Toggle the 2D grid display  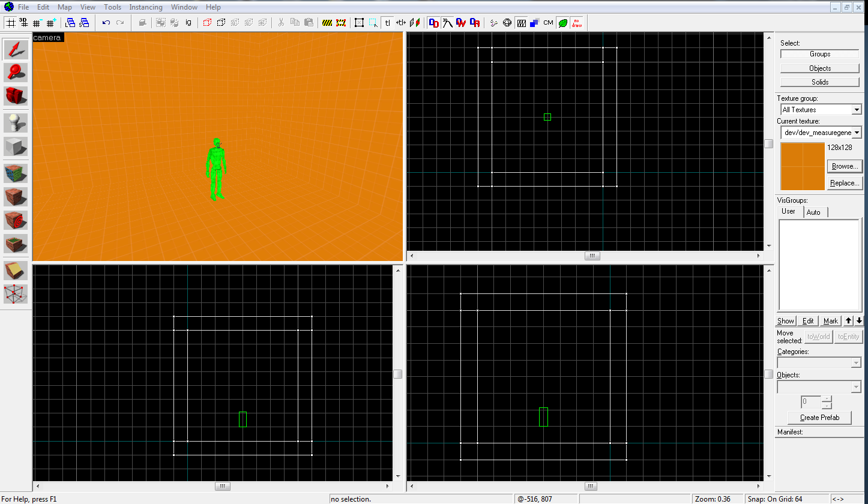click(x=10, y=23)
